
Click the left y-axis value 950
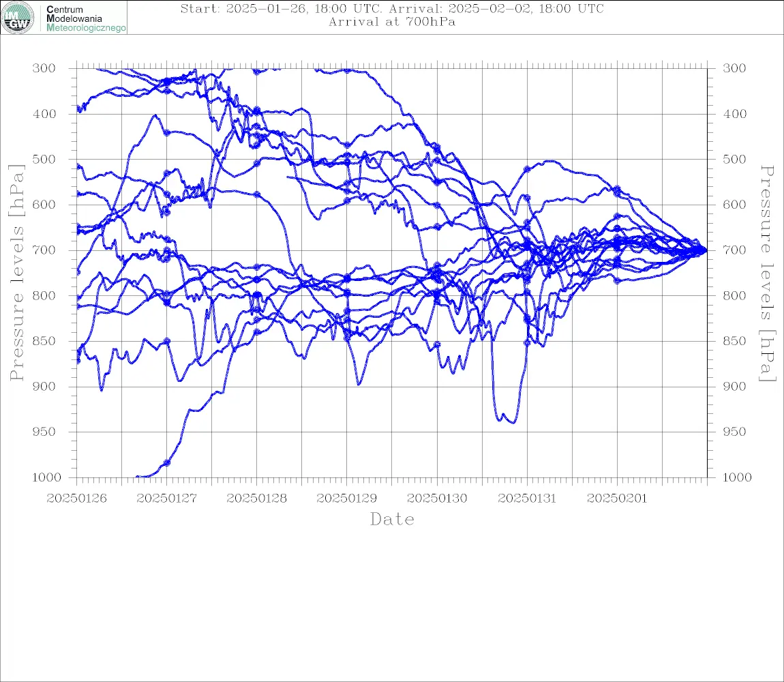click(44, 431)
